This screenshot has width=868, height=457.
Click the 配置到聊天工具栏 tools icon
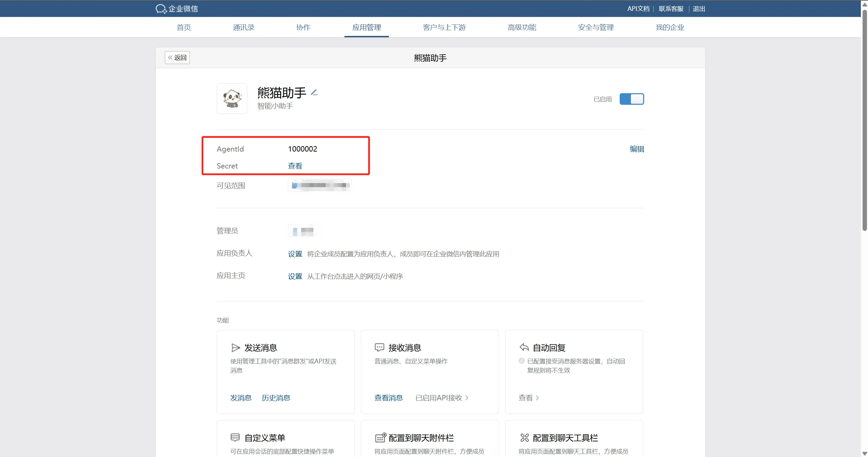tap(524, 438)
